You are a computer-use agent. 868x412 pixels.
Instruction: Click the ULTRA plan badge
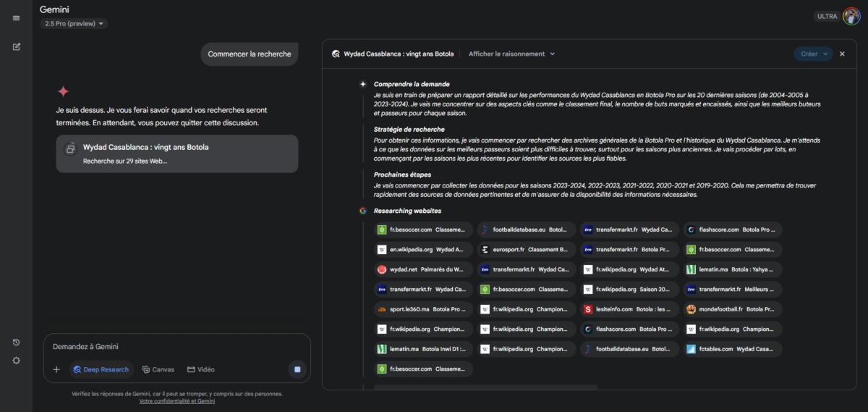click(826, 16)
